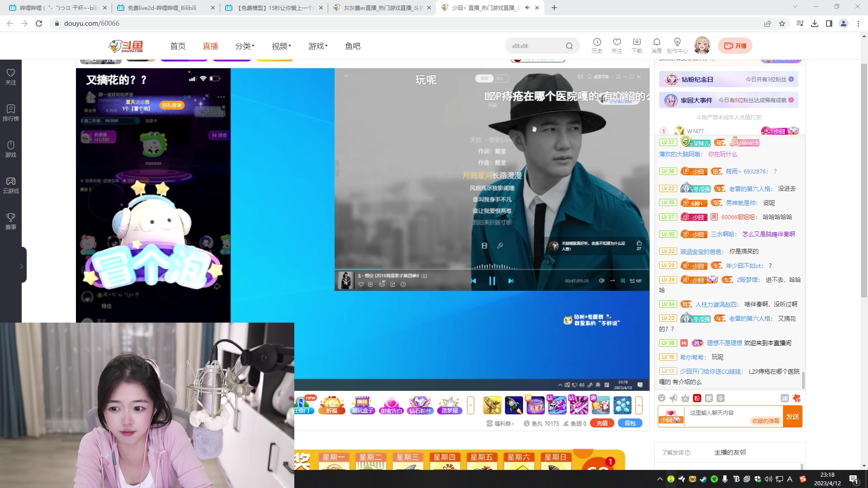The width and height of the screenshot is (868, 488).
Task: Click the page vertical scrollbar
Action: (x=864, y=181)
